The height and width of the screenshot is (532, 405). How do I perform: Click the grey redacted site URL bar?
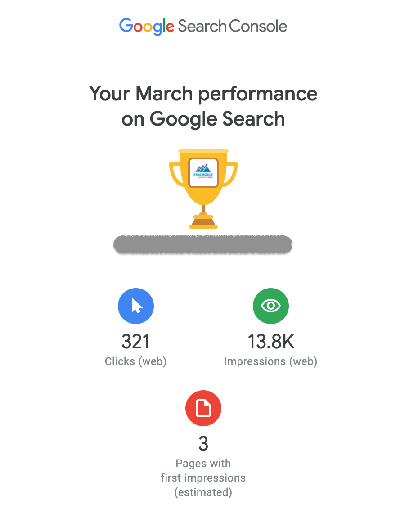pyautogui.click(x=203, y=244)
